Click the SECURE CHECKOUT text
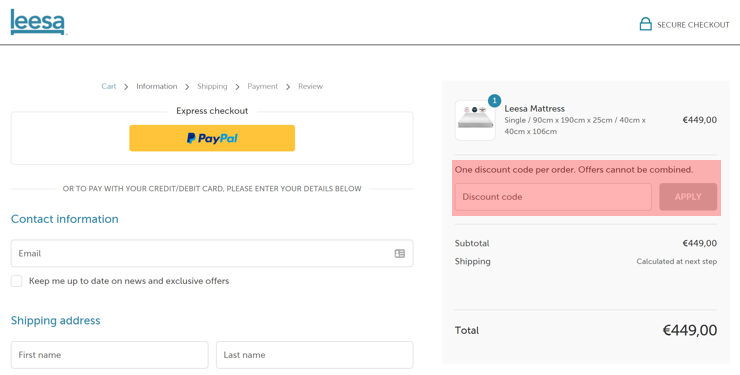The image size is (740, 375). 693,25
